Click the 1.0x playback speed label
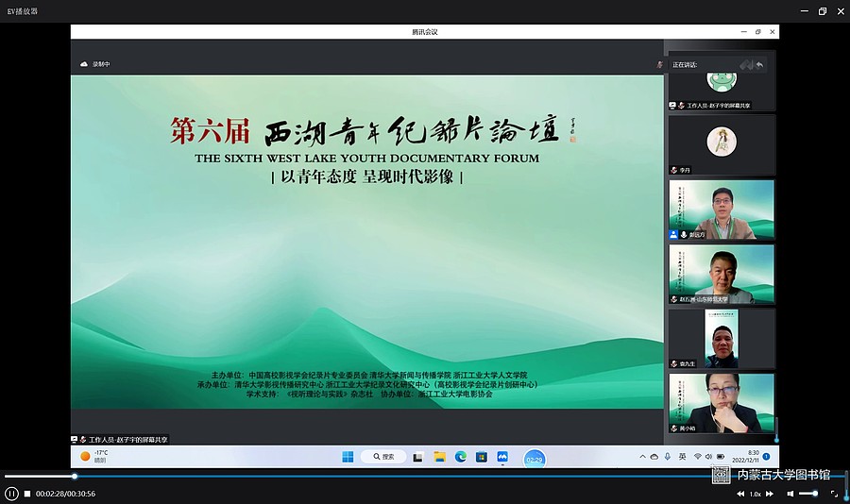The height and width of the screenshot is (504, 850). click(x=755, y=495)
